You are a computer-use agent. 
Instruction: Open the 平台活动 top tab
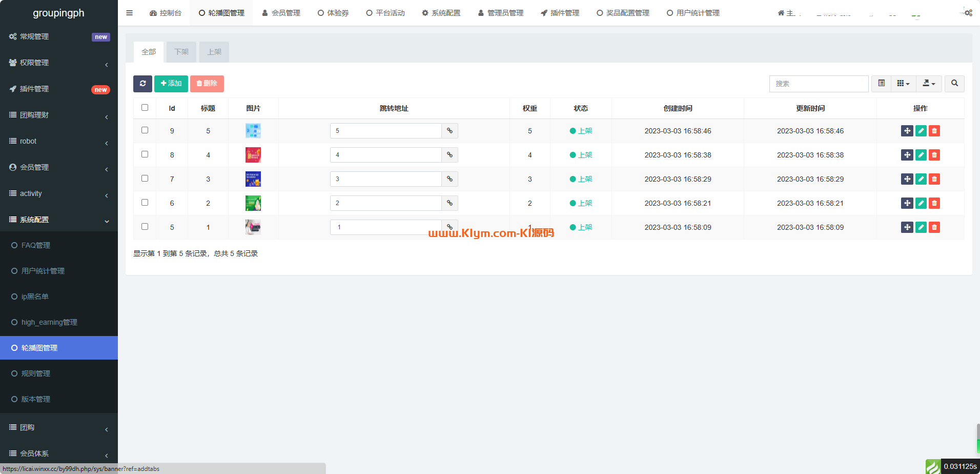coord(385,13)
